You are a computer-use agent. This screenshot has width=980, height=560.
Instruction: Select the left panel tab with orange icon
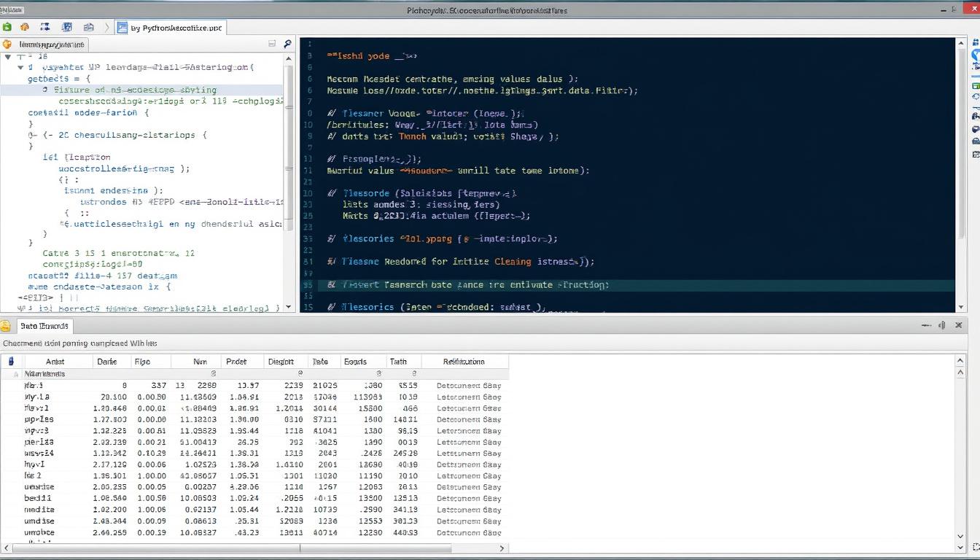click(44, 44)
